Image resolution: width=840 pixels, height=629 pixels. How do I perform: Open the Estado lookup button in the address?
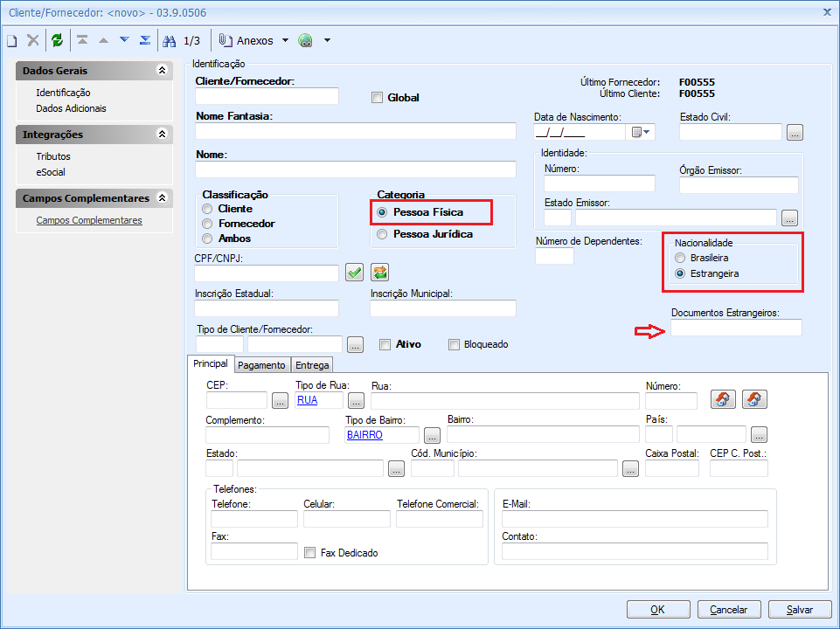tap(396, 468)
